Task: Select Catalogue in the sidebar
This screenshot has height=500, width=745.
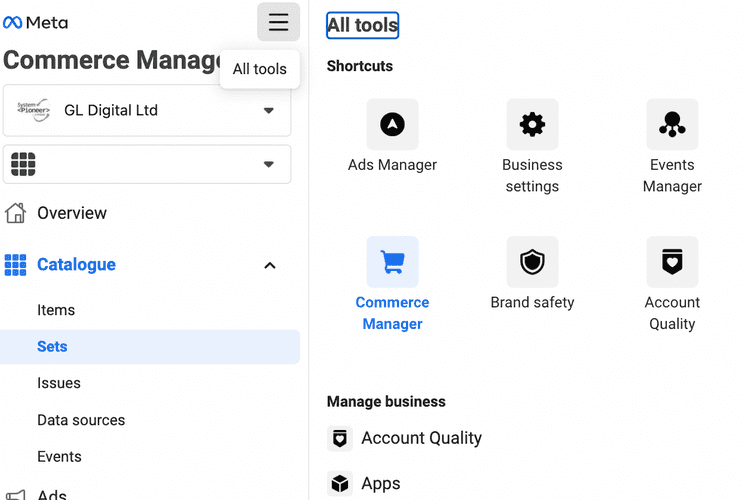Action: click(76, 264)
